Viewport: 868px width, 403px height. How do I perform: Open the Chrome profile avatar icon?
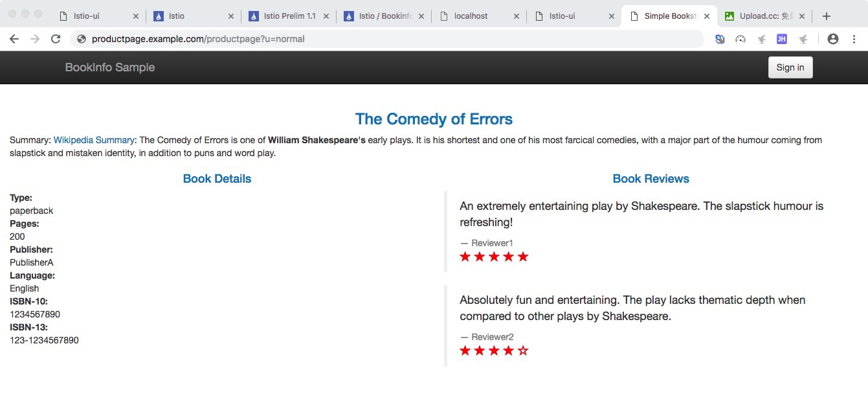point(833,39)
